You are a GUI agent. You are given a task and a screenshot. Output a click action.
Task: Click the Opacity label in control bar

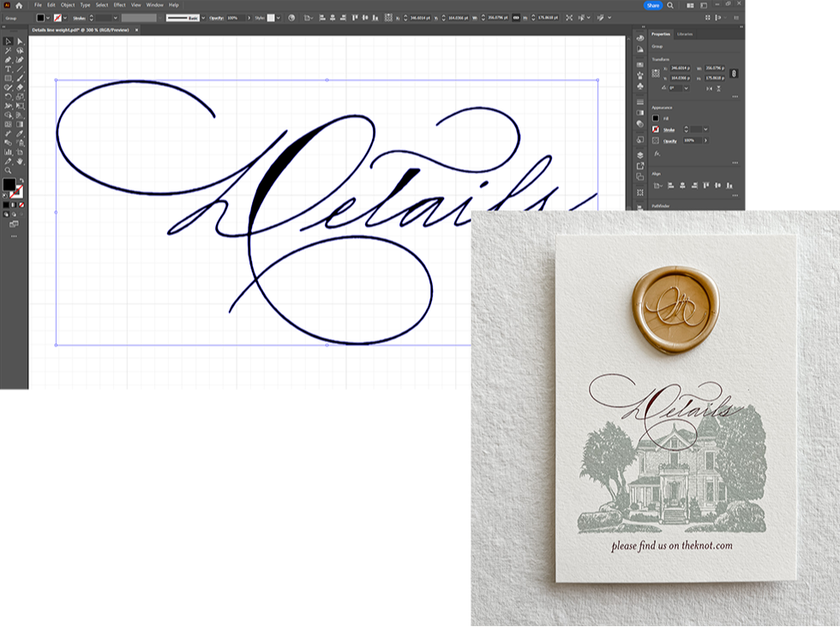coord(216,18)
